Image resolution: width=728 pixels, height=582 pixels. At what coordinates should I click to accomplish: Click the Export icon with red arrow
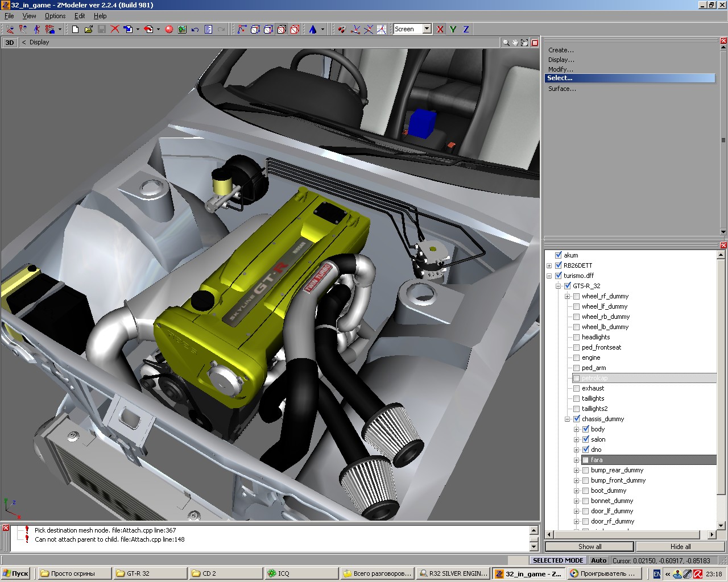coord(148,29)
